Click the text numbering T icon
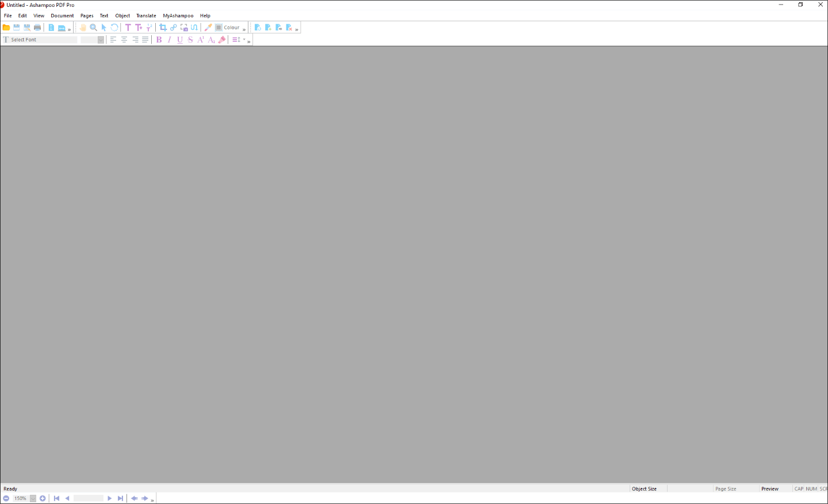This screenshot has width=828, height=504. 149,28
